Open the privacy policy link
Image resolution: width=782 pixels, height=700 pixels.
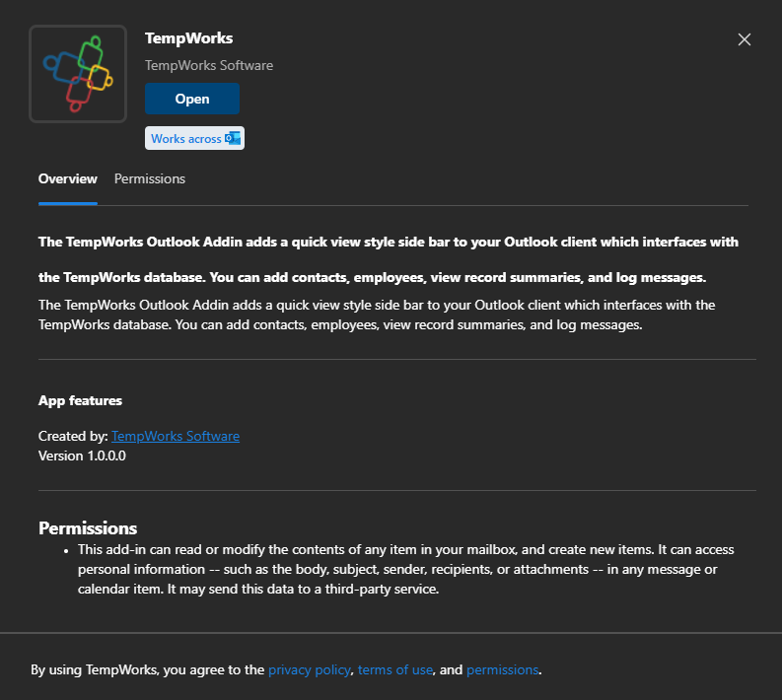pyautogui.click(x=309, y=669)
